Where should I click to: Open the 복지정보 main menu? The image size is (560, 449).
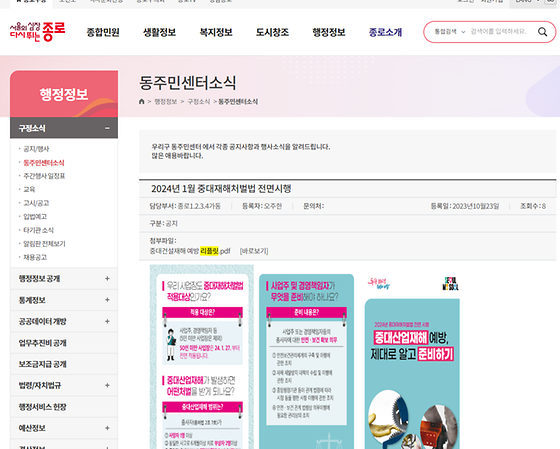tap(216, 32)
